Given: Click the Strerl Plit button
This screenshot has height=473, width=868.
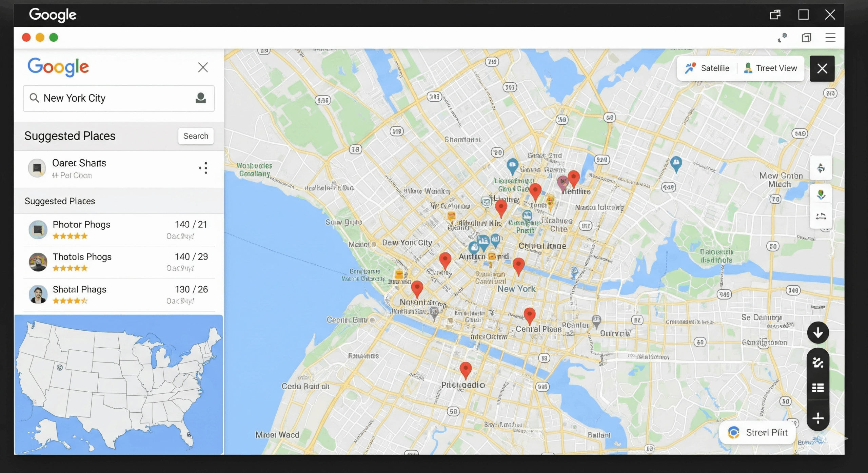Looking at the screenshot, I should [757, 433].
